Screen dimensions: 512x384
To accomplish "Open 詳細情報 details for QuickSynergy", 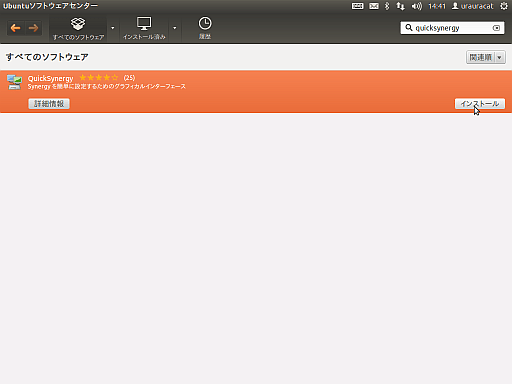I will 49,104.
